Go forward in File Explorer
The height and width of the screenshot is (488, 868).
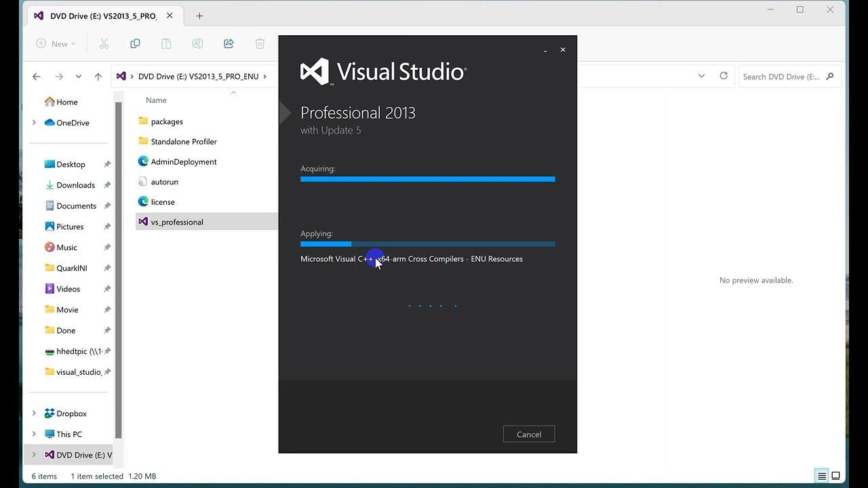[59, 77]
